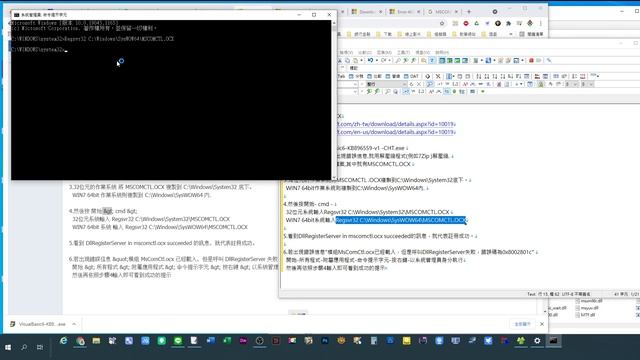Viewport: 640px width, 360px height.
Task: Launch Internet Explorer from the taskbar
Action: tap(64, 341)
